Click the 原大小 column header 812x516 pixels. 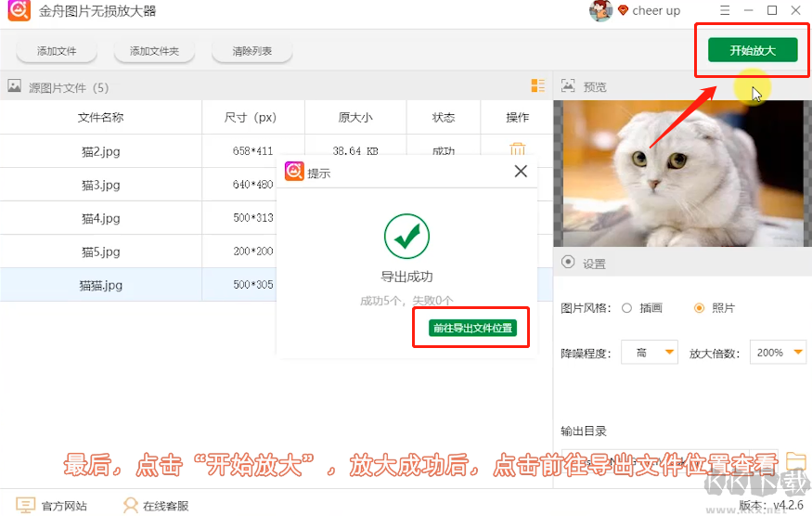(355, 118)
